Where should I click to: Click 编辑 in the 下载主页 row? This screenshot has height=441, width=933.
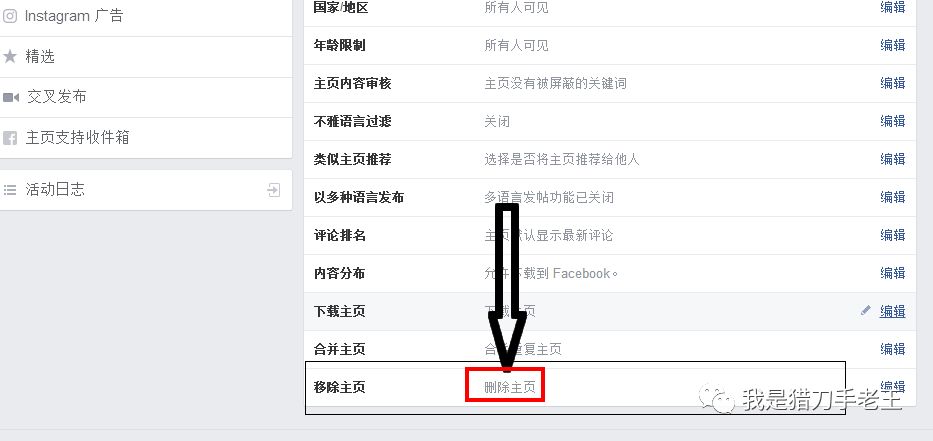point(893,311)
